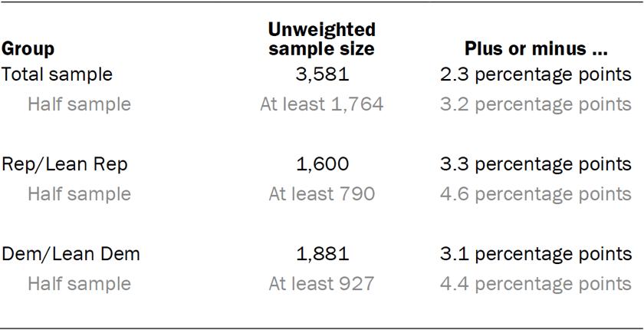
Task: Click the Unweighted sample size header
Action: pos(321,40)
